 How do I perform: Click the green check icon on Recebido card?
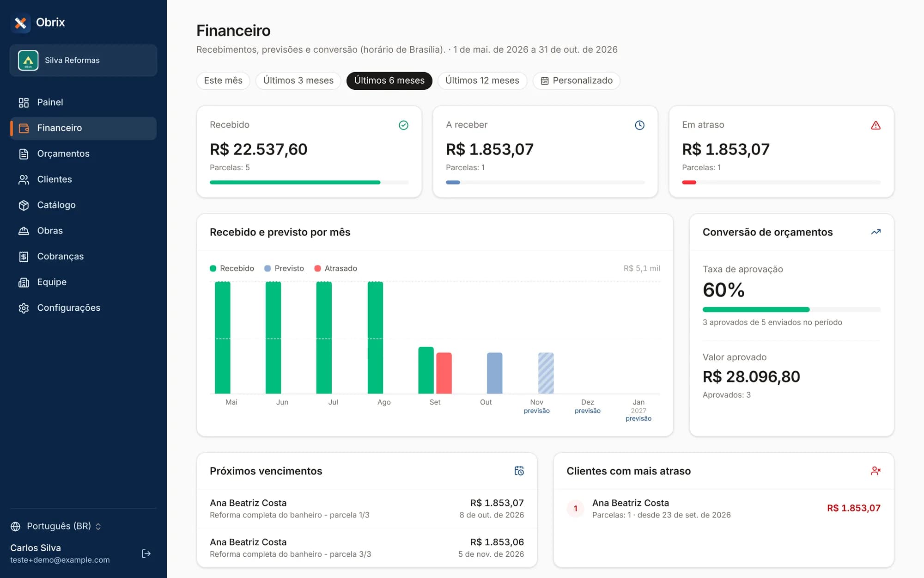[x=403, y=125]
